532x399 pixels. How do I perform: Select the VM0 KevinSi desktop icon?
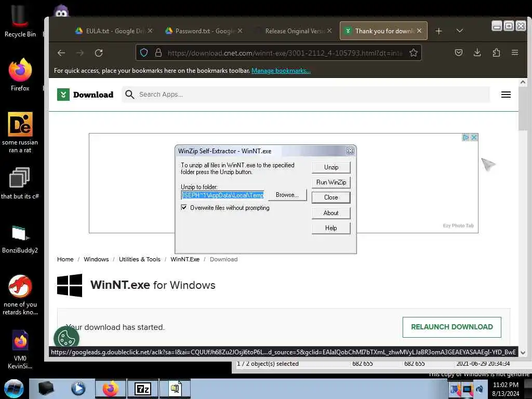point(20,350)
